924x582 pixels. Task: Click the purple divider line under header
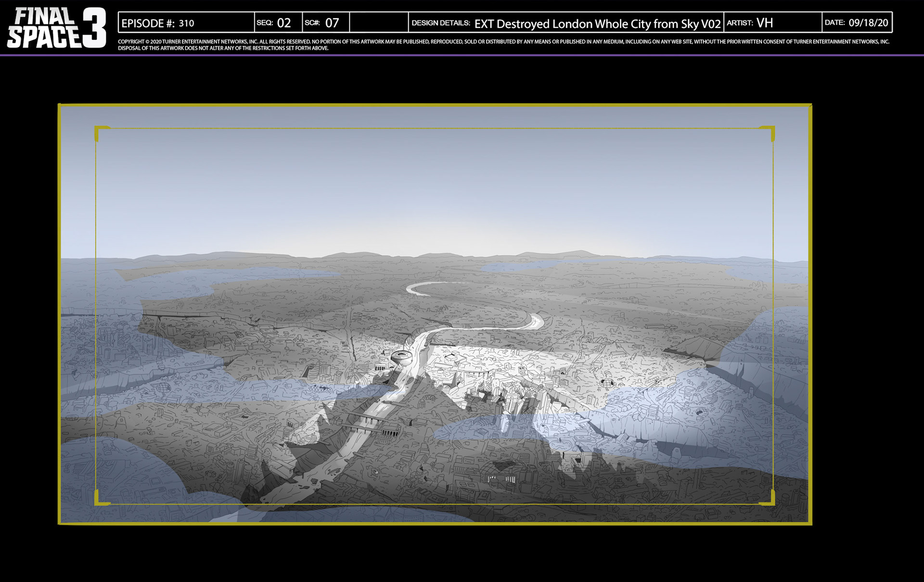pos(462,55)
